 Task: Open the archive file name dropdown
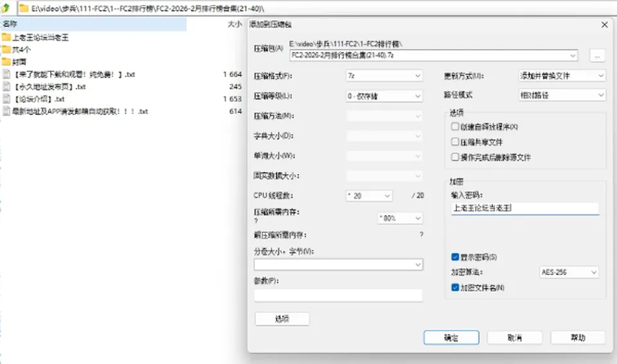[x=573, y=55]
